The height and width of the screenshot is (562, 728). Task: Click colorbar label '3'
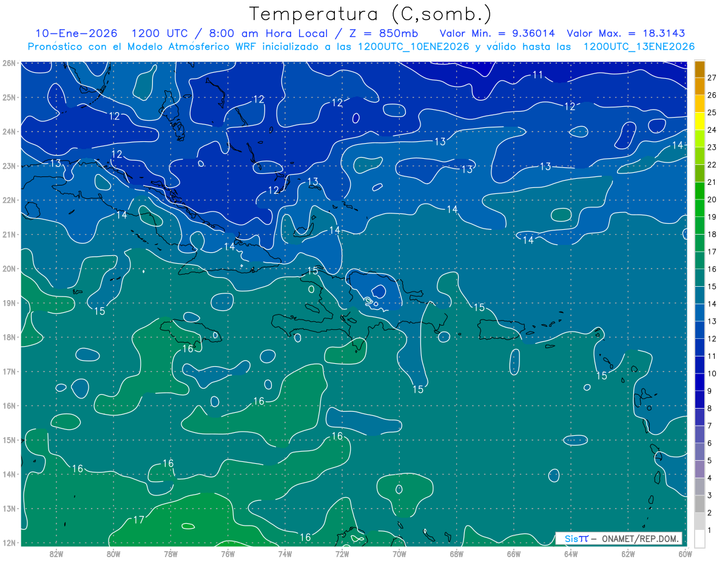tap(710, 495)
